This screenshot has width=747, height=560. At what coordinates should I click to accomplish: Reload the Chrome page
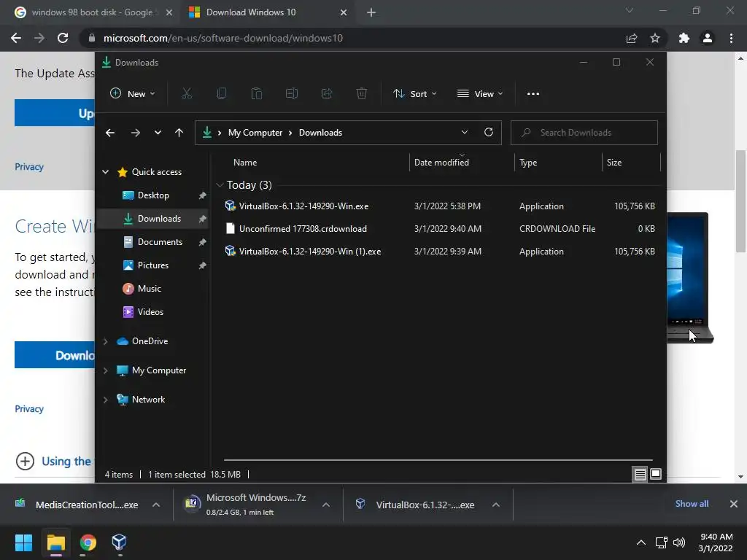(x=63, y=38)
